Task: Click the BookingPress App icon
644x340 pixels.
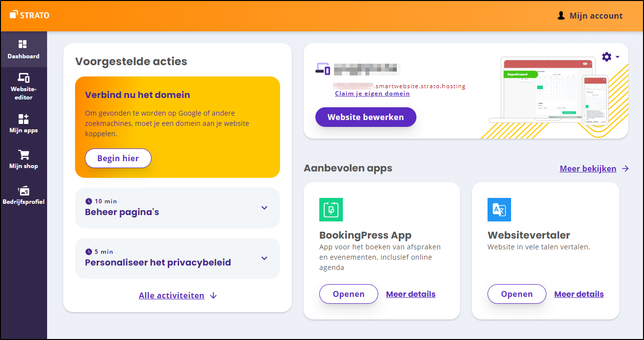Action: [331, 210]
